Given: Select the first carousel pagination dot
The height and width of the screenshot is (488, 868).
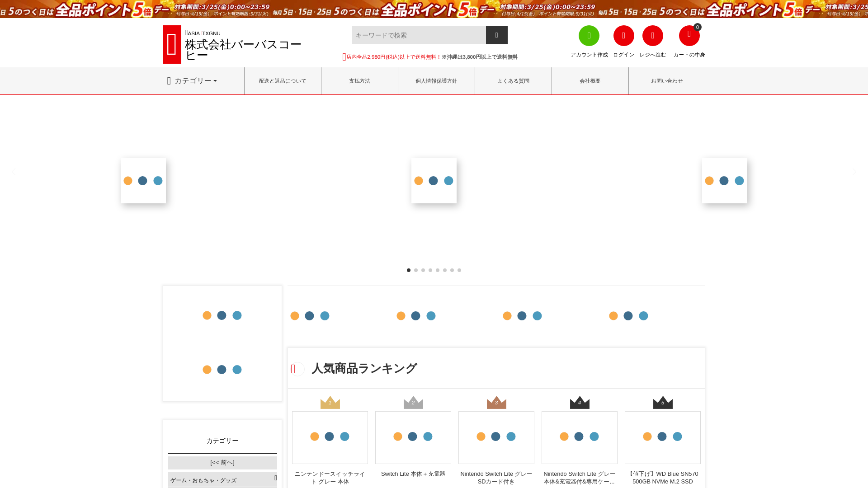Looking at the screenshot, I should (409, 270).
